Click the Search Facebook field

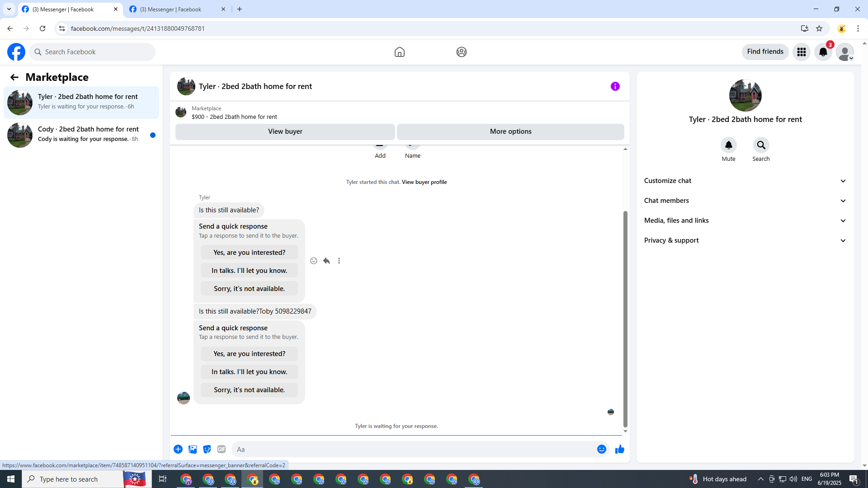[x=92, y=52]
